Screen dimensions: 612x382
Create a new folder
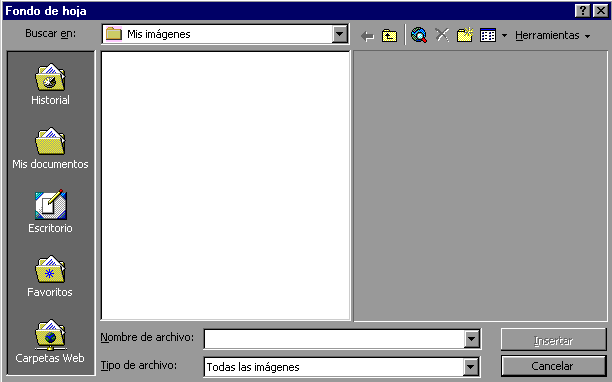pos(465,35)
